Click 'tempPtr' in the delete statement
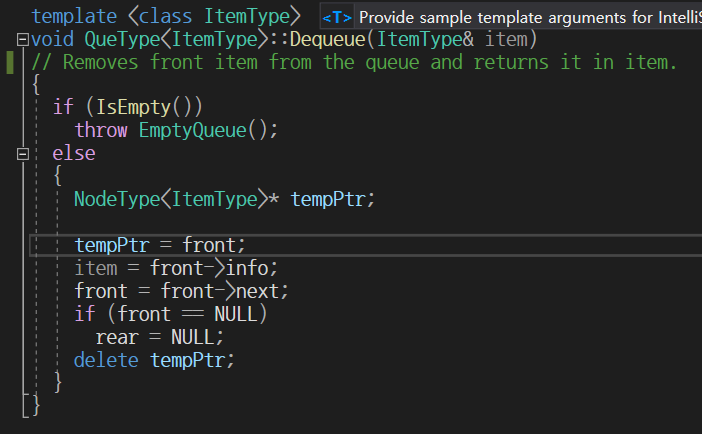The width and height of the screenshot is (702, 434). [x=187, y=360]
